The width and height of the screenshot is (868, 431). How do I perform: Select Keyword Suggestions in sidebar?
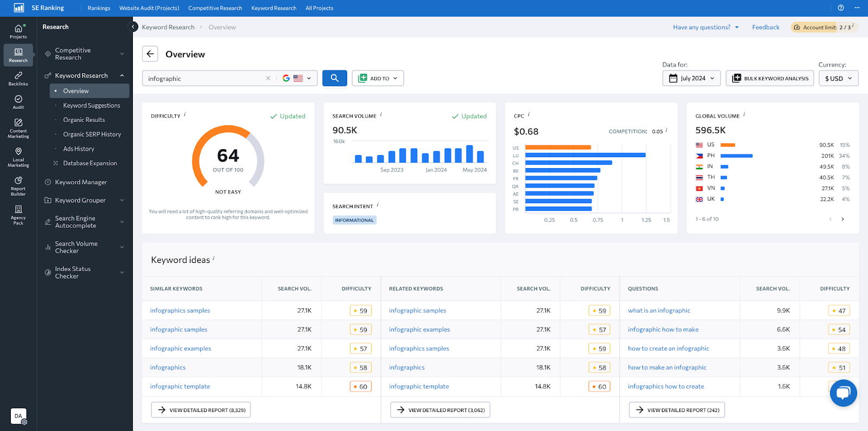pos(92,105)
